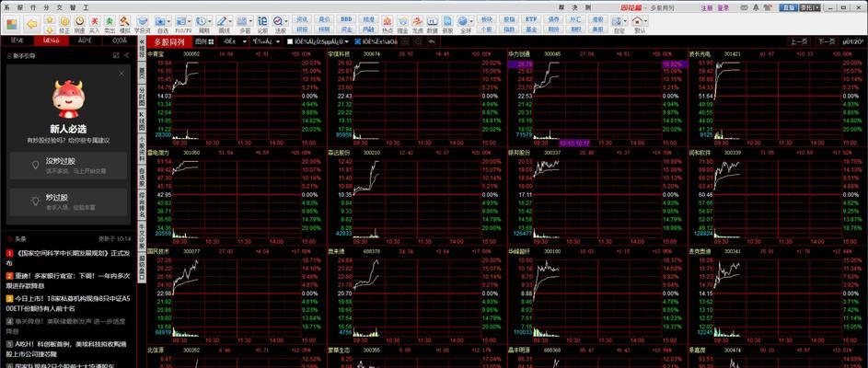Open the 周期 dropdown arrow
This screenshot has height=368, width=868.
coord(211,20)
